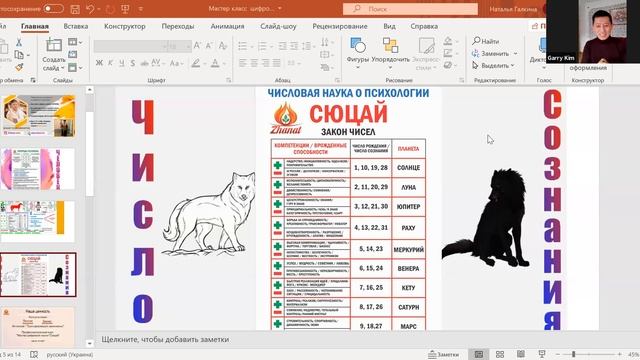This screenshot has width=640, height=360.
Task: Click Найти find button
Action: coord(486,41)
